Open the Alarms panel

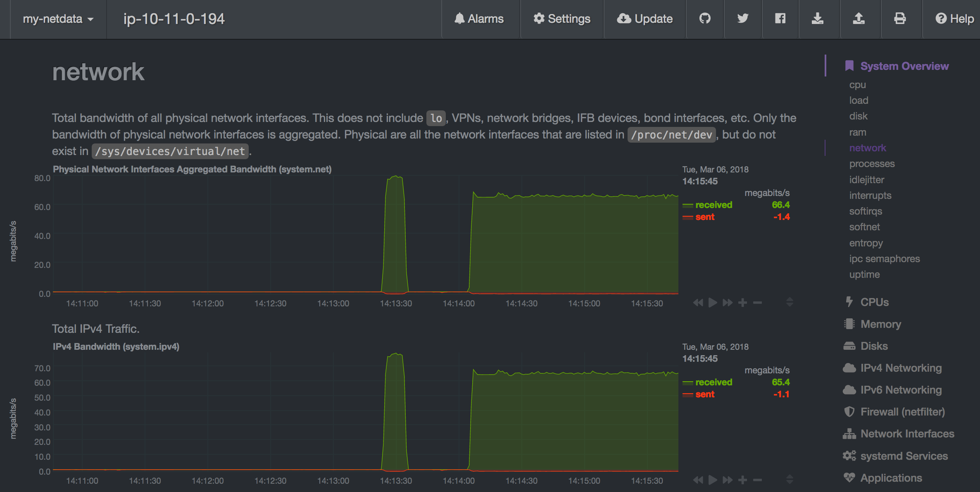pos(479,19)
